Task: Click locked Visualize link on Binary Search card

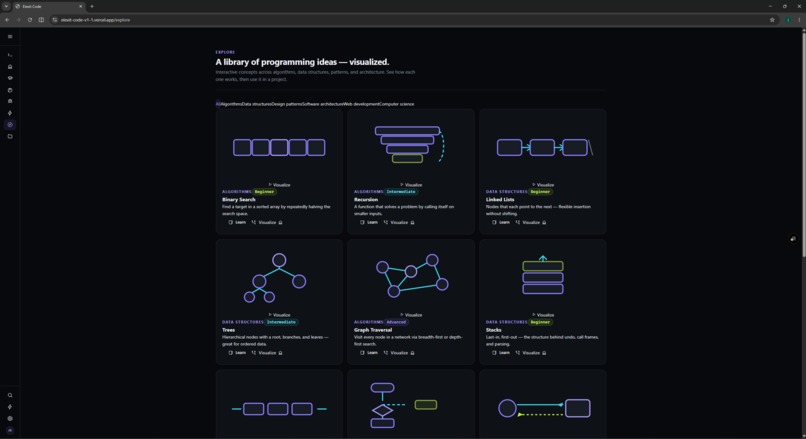Action: point(267,223)
